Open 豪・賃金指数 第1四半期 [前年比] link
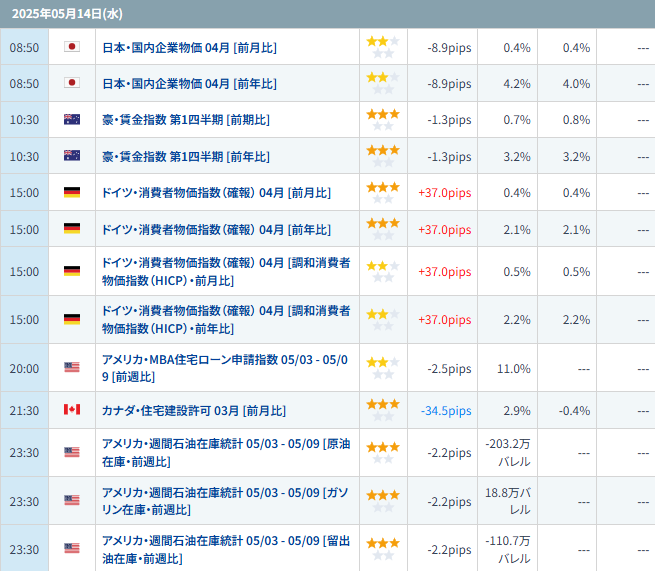 tap(186, 157)
